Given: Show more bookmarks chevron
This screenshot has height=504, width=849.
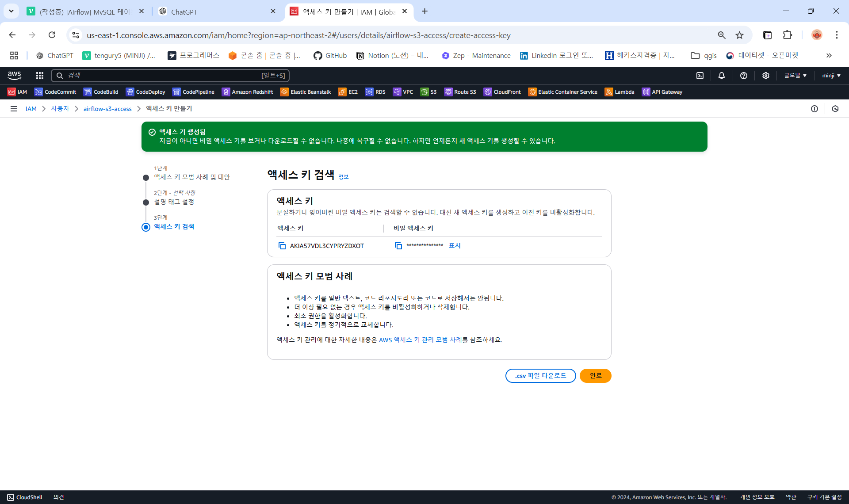Looking at the screenshot, I should [829, 56].
